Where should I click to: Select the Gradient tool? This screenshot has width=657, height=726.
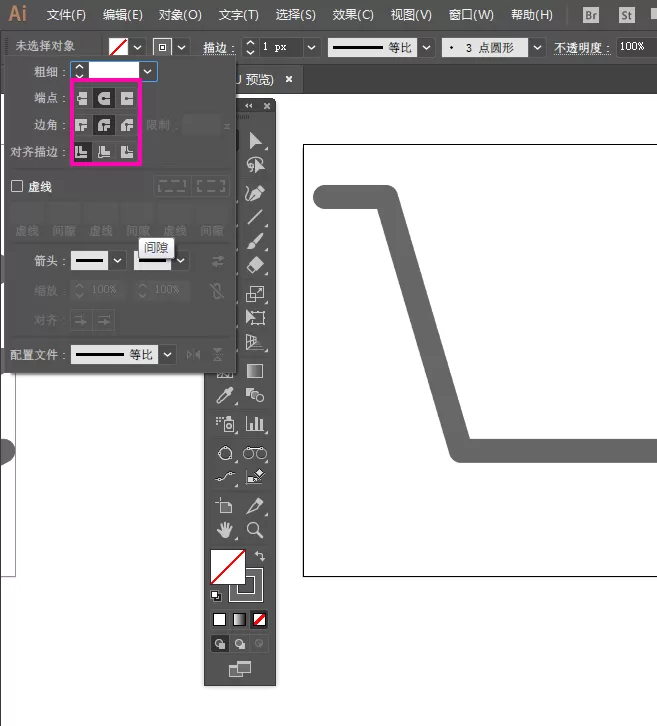pyautogui.click(x=255, y=371)
